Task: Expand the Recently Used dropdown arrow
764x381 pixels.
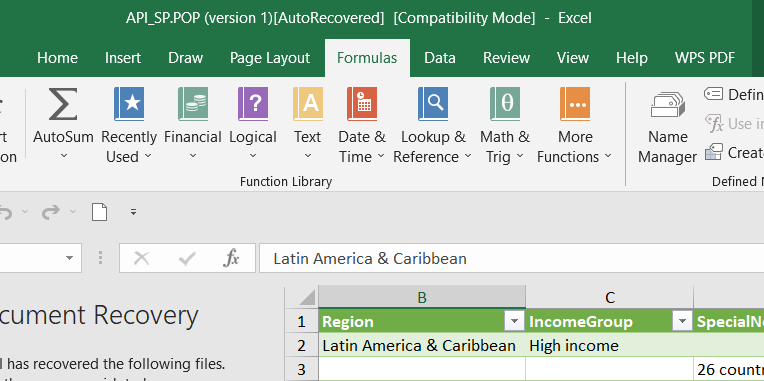Action: [x=148, y=156]
